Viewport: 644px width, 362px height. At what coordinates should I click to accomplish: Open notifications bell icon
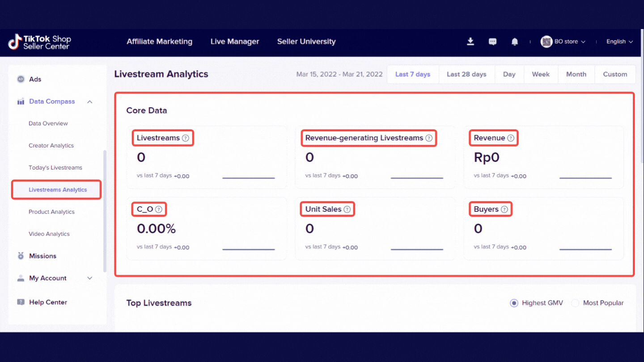[515, 42]
